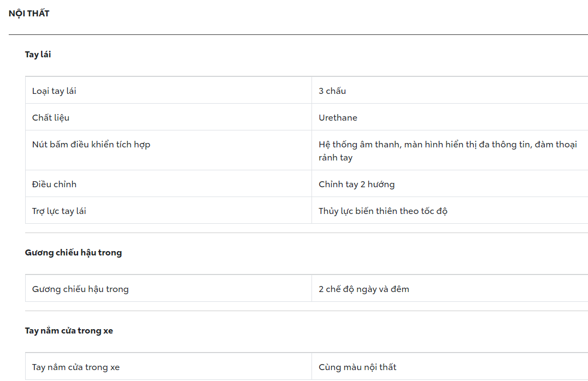
Task: Click the Chất liệu row label
Action: (x=51, y=118)
